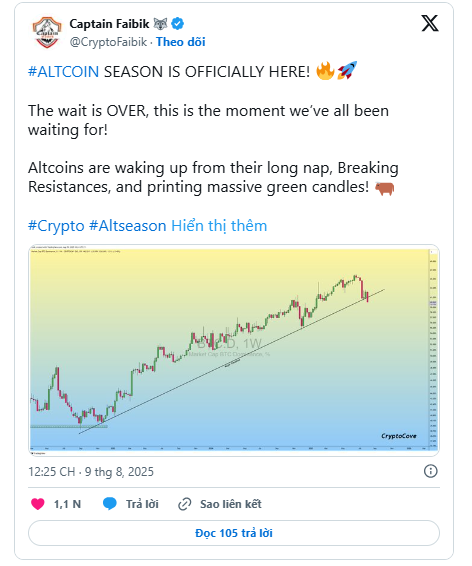Open the #ALTCOIN hashtag
The height and width of the screenshot is (566, 472).
click(64, 72)
